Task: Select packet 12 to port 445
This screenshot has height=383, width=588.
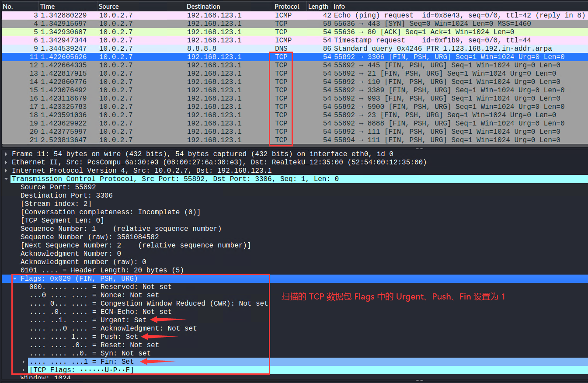Action: click(294, 65)
